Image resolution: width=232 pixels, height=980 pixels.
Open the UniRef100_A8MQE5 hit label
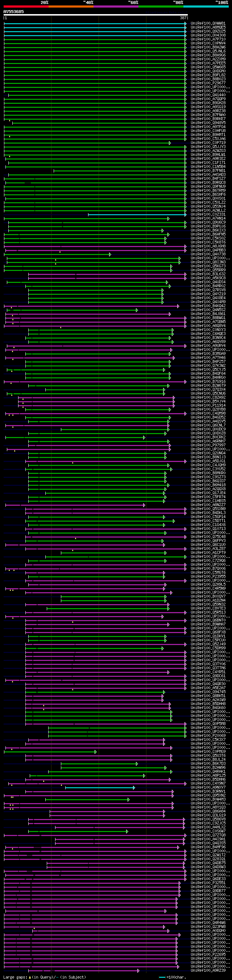(208, 27)
